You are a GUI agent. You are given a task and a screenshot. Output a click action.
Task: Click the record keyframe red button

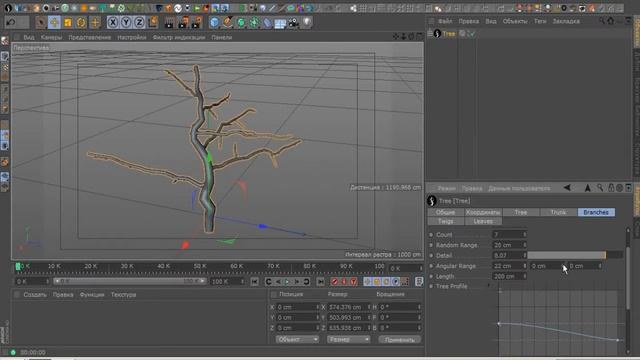click(335, 282)
